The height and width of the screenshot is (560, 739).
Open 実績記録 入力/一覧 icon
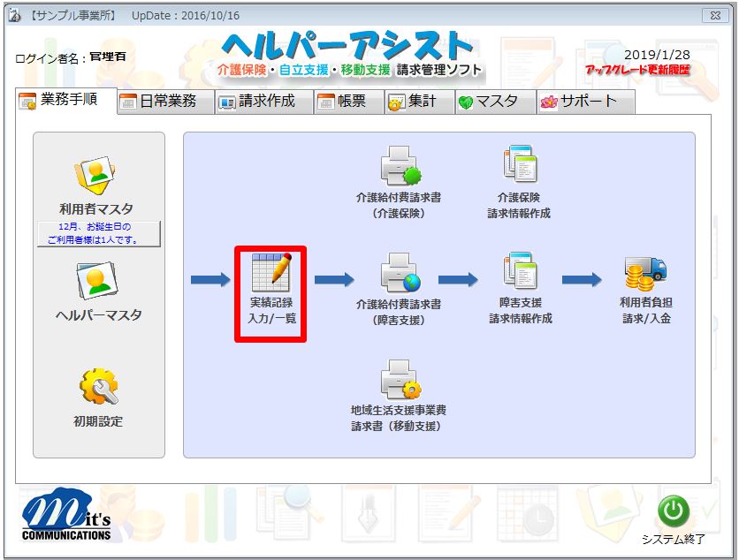270,269
